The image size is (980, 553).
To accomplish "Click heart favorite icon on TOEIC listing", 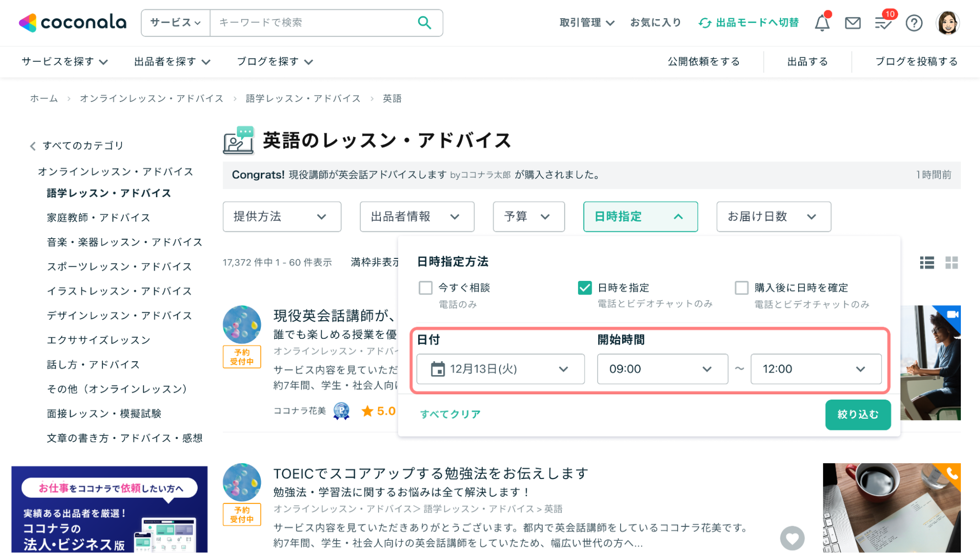I will (x=792, y=538).
